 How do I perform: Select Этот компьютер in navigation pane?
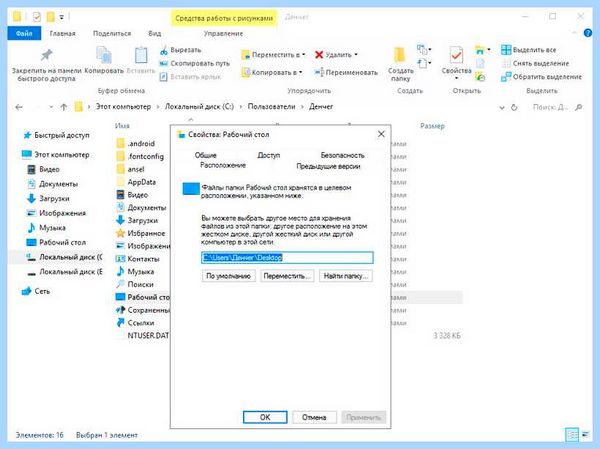point(56,155)
